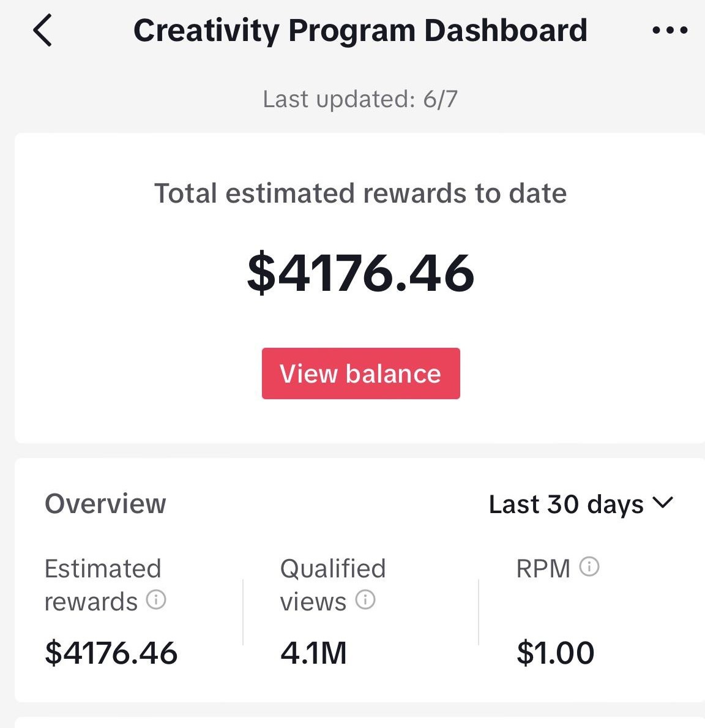Tap info icon next to RPM
The image size is (705, 728).
[589, 566]
